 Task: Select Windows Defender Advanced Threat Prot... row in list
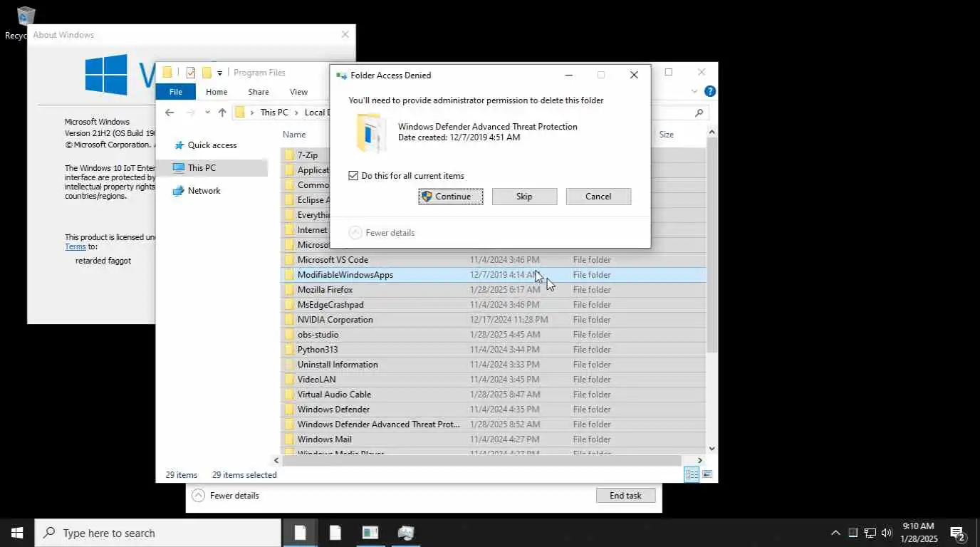[494, 424]
